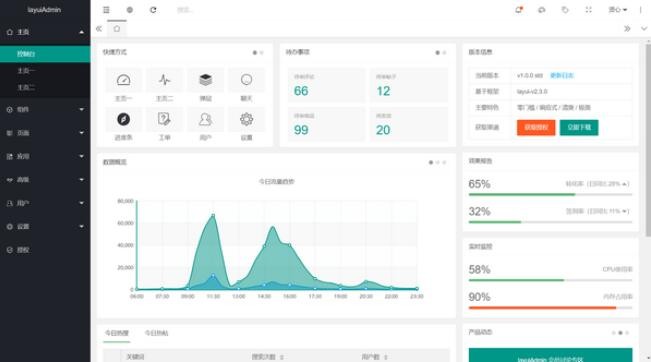Click the orange button in version info
This screenshot has height=362, width=651.
536,127
